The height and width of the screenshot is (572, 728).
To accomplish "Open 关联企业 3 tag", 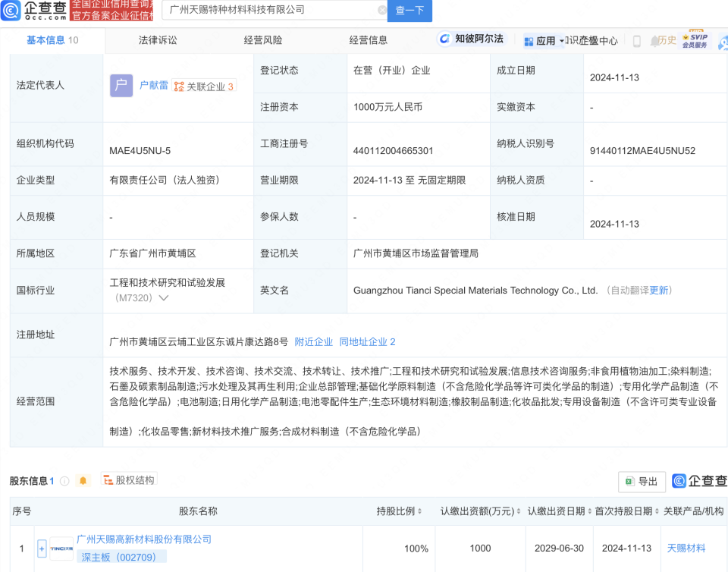I will [x=204, y=86].
